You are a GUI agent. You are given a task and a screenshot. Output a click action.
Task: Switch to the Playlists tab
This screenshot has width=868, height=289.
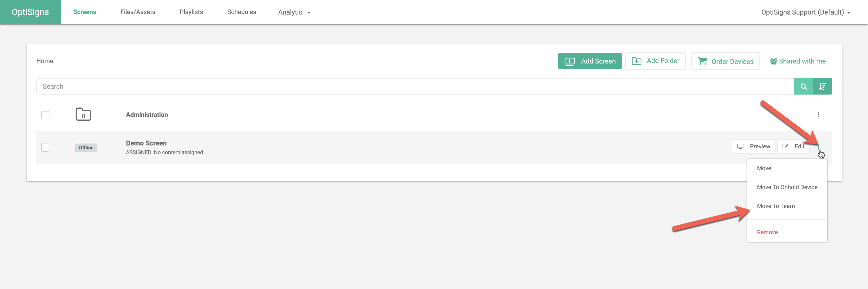point(191,12)
